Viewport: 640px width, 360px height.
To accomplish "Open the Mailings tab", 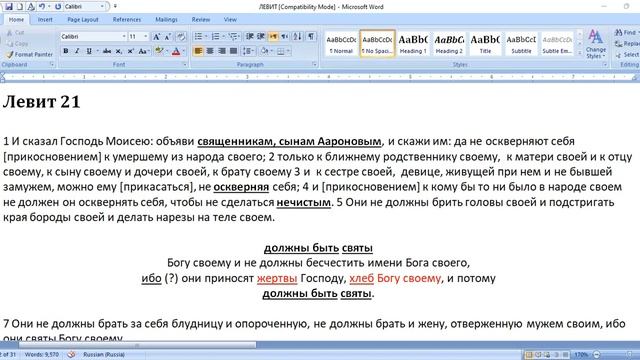I will [166, 20].
